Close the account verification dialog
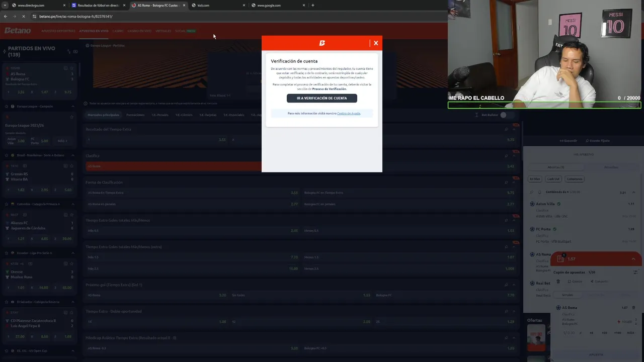This screenshot has height=362, width=644. (376, 43)
